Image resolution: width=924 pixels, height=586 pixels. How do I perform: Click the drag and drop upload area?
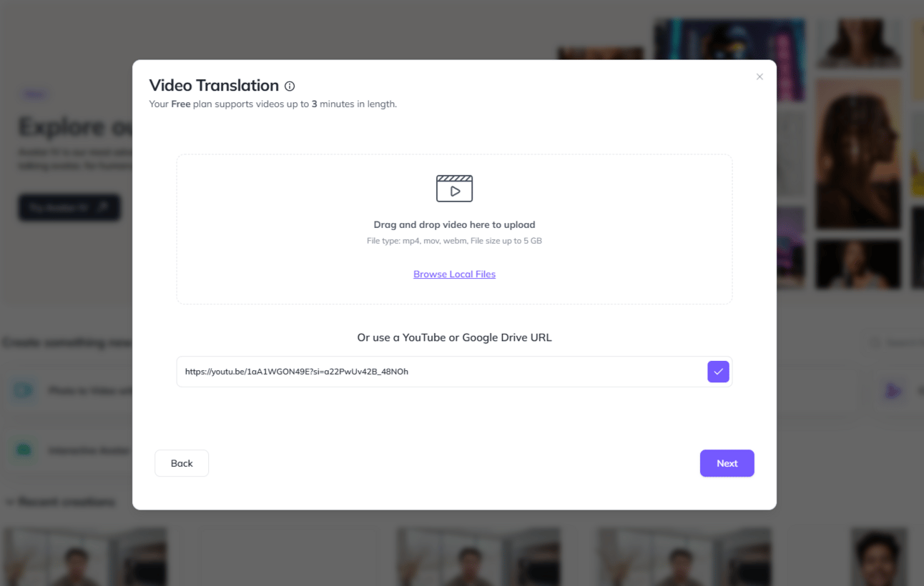coord(454,229)
